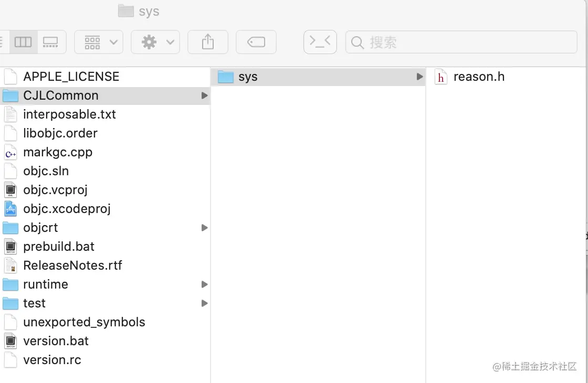This screenshot has width=588, height=383.
Task: Switch to gallery view mode
Action: click(50, 42)
